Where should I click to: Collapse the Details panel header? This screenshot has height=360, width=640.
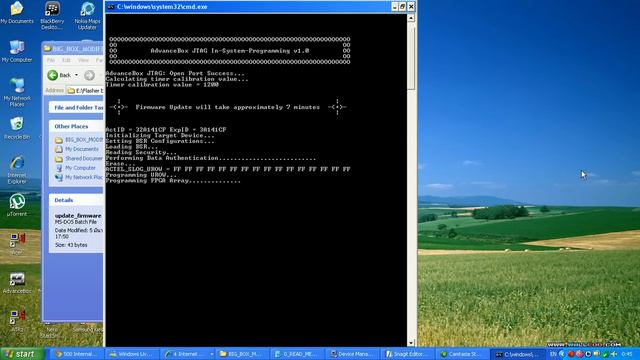(76, 200)
